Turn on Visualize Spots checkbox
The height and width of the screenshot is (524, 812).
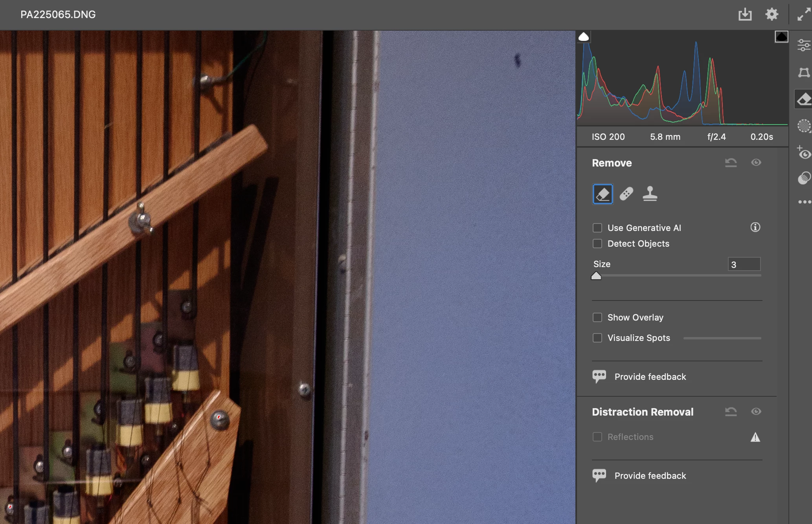(597, 338)
